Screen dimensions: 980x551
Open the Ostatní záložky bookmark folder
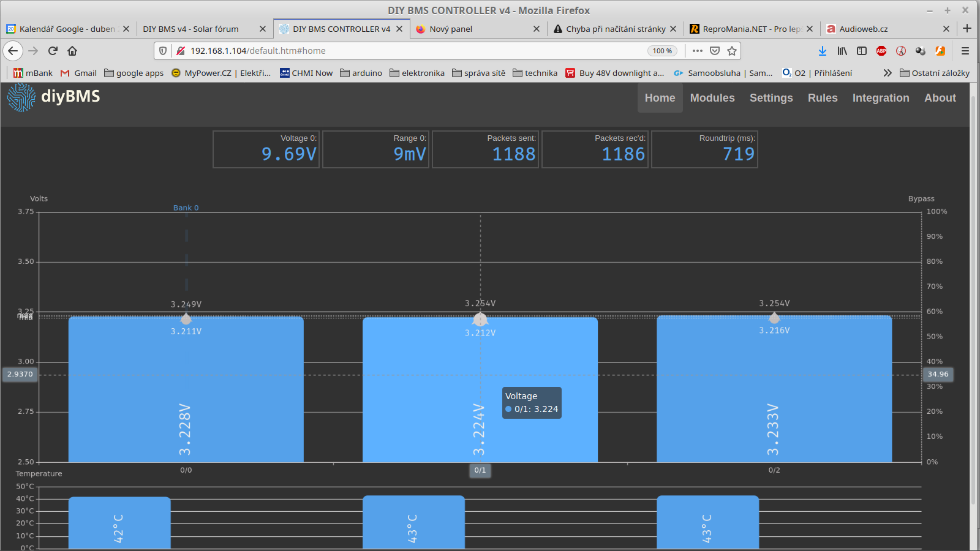tap(935, 73)
